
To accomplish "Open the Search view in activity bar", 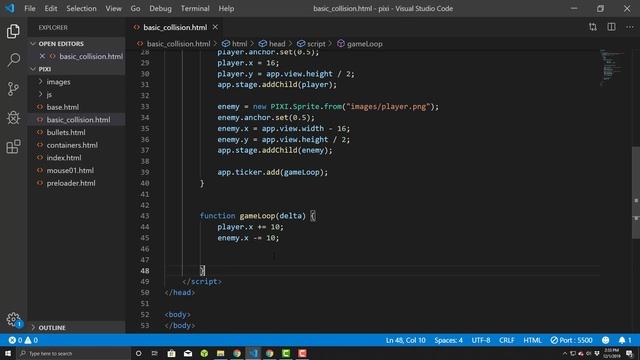I will click(x=13, y=60).
